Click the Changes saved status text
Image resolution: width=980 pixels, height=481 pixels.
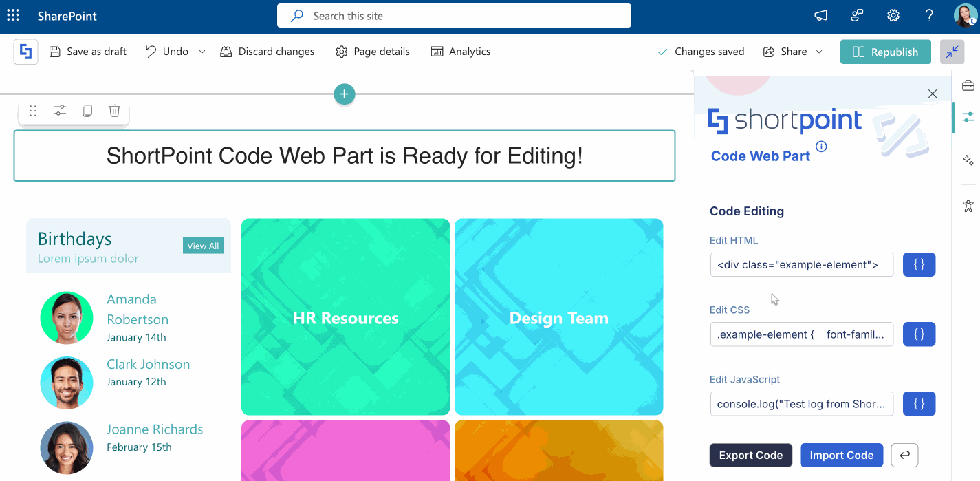coord(710,52)
